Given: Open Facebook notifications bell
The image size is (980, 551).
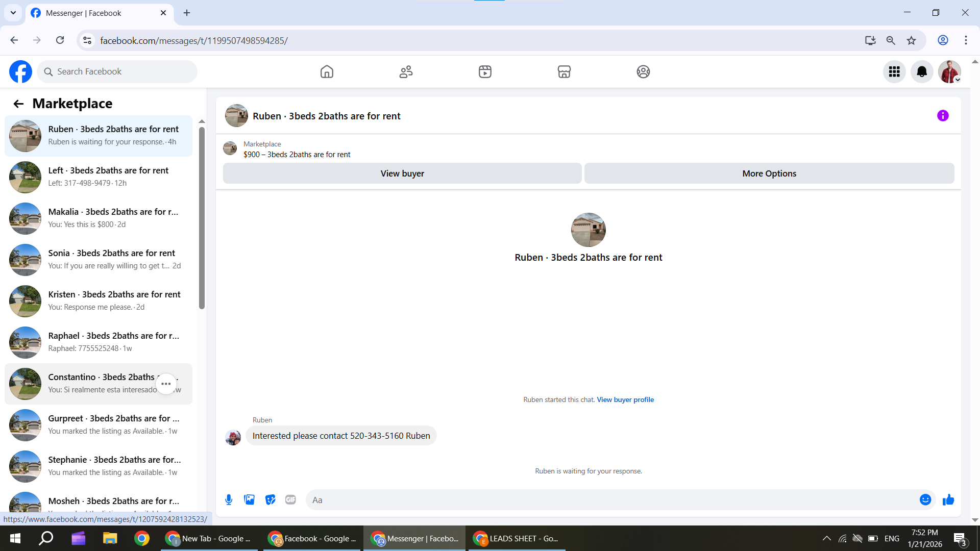Looking at the screenshot, I should coord(921,72).
